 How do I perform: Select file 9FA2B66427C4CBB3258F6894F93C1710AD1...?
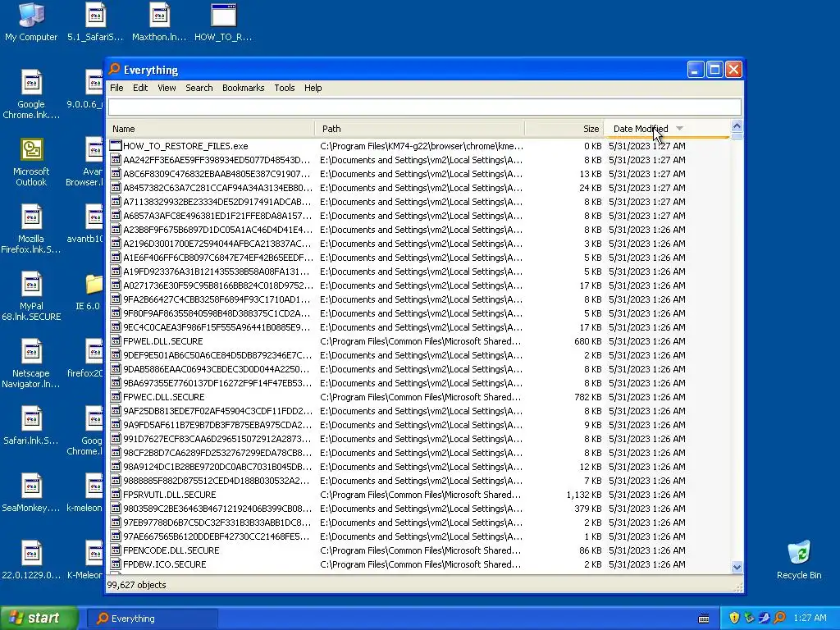[x=217, y=299]
